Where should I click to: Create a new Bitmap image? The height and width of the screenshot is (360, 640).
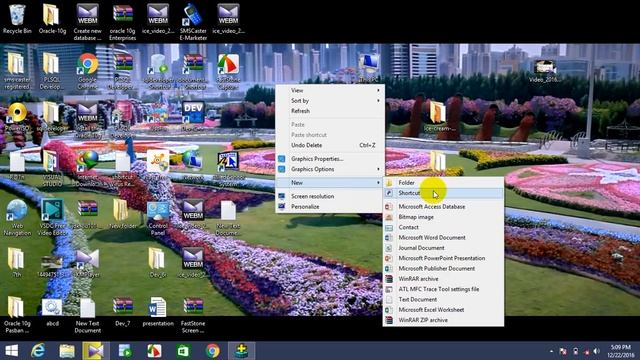tap(443, 217)
